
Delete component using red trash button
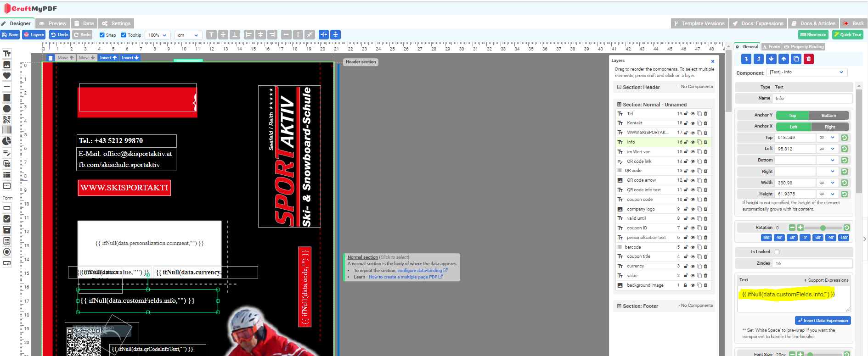(x=809, y=59)
